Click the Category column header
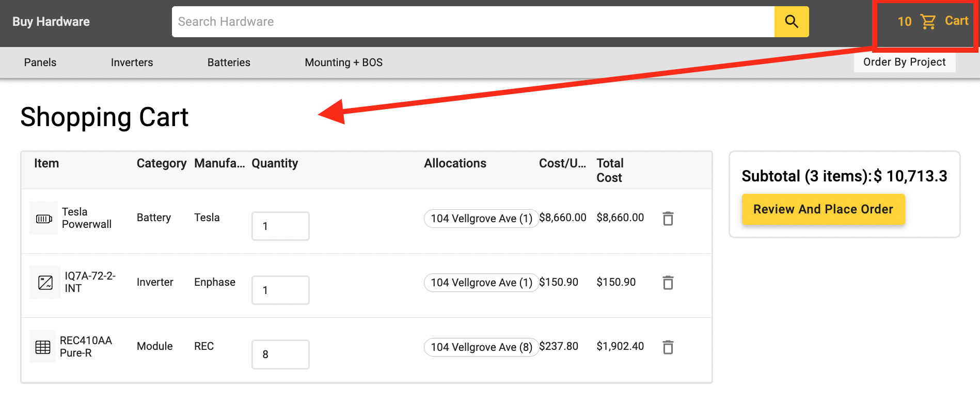The image size is (980, 400). click(x=162, y=163)
